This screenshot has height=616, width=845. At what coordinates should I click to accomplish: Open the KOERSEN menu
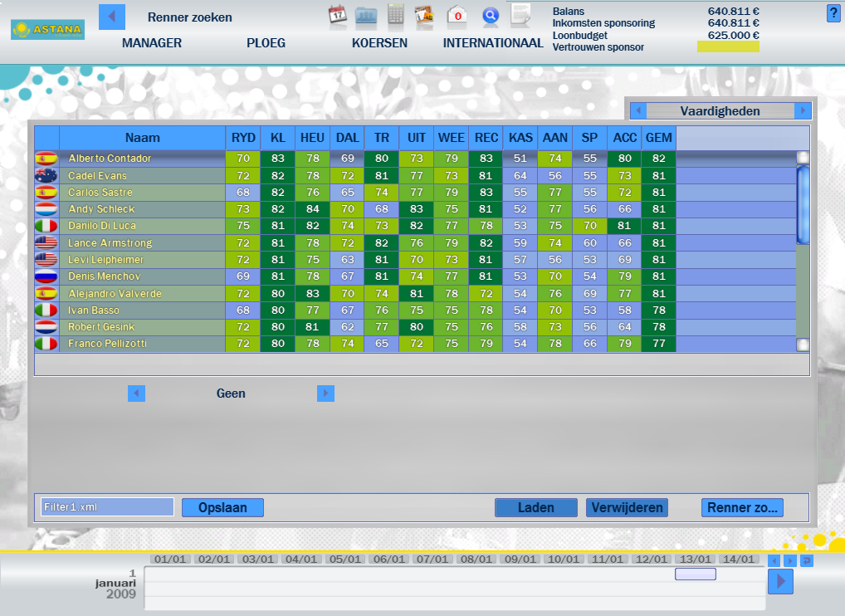pos(379,42)
